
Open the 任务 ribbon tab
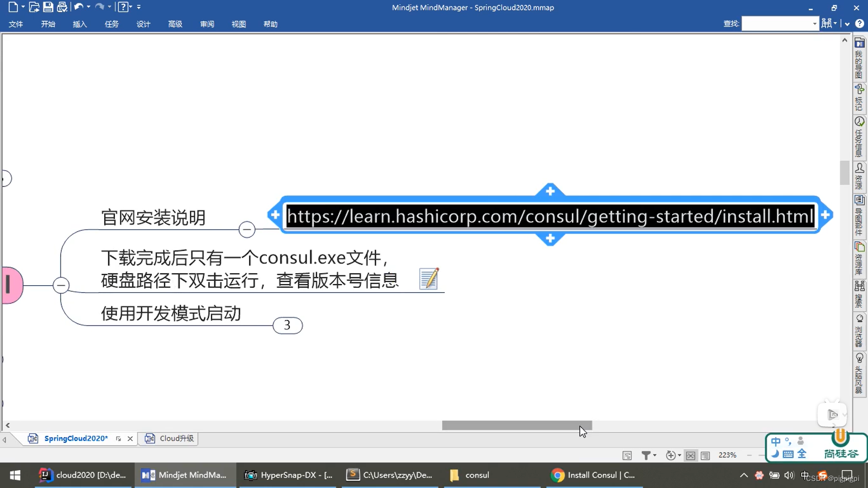(x=111, y=24)
